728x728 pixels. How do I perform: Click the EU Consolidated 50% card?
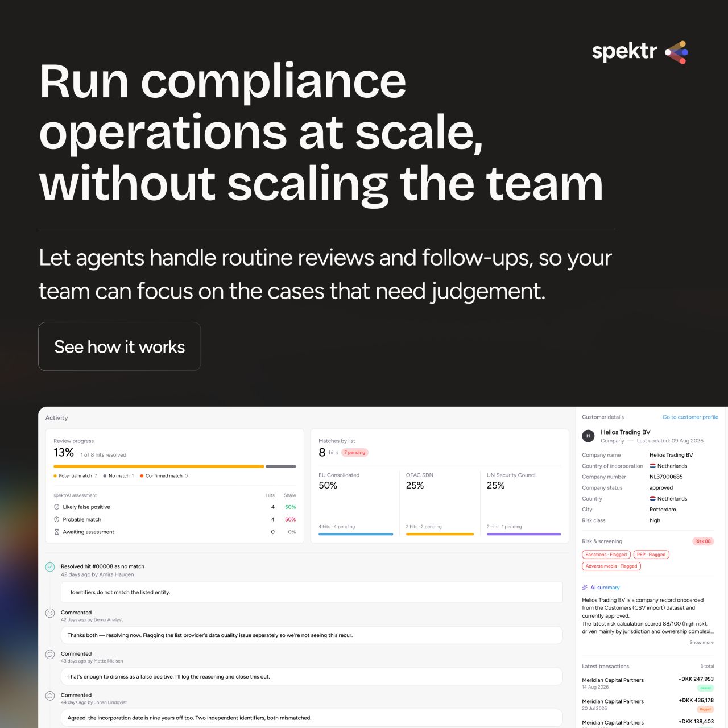click(356, 503)
